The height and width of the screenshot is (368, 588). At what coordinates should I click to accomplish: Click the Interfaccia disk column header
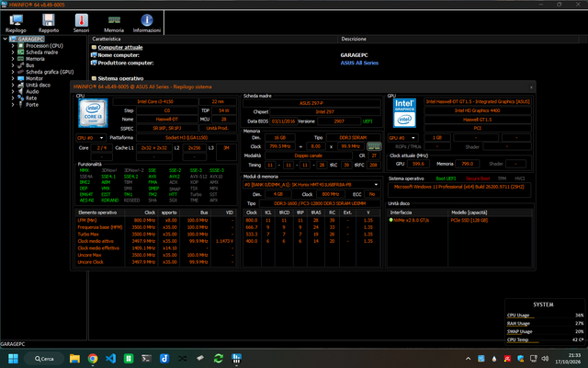click(417, 213)
